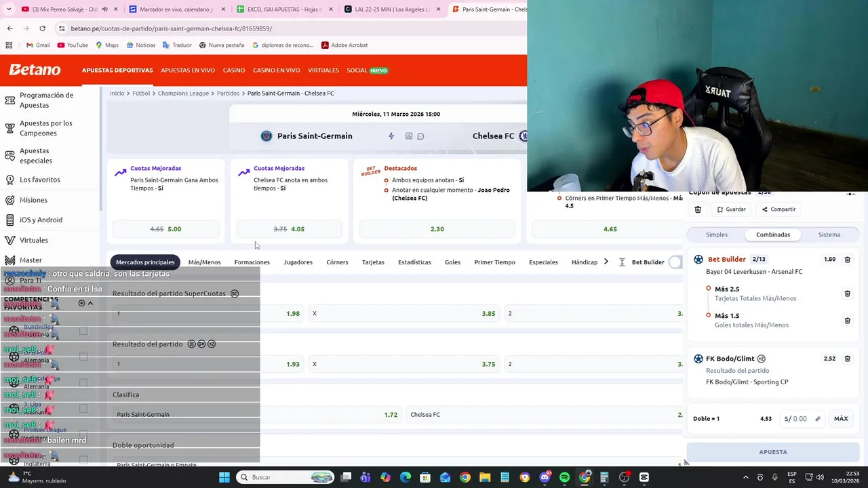Open the match statistics chart icon
This screenshot has height=488, width=868.
[x=409, y=136]
